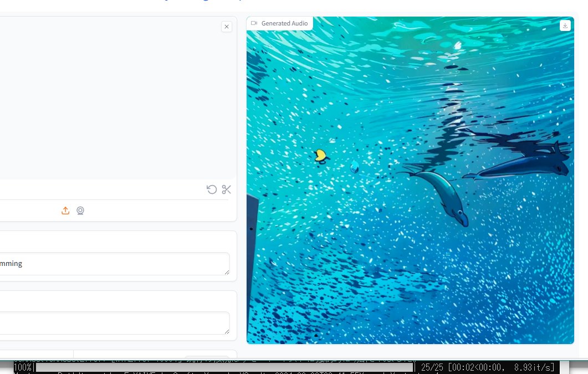
Task: Click the undo/reset circular arrow icon
Action: pyautogui.click(x=212, y=189)
